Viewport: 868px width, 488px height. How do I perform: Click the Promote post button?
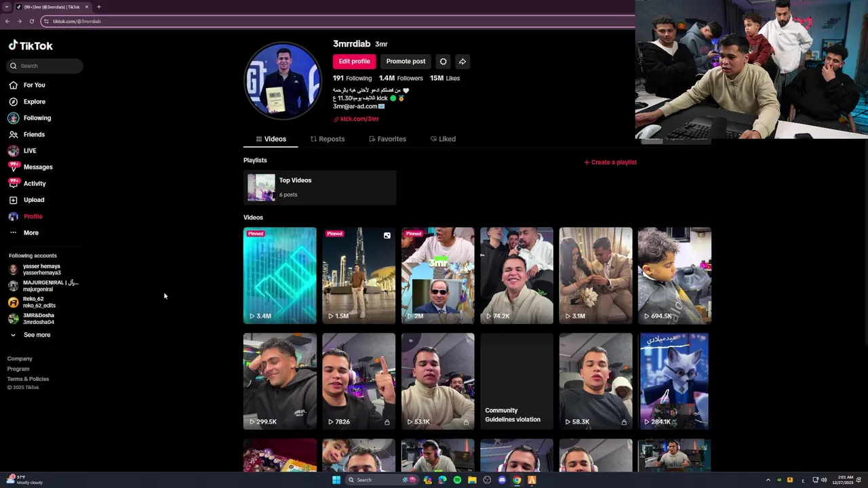[x=406, y=61]
